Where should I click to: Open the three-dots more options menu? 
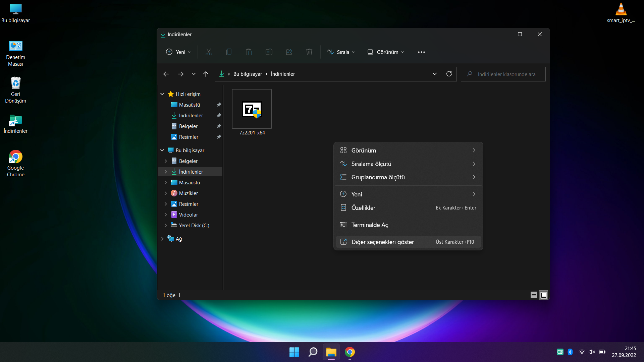coord(421,52)
